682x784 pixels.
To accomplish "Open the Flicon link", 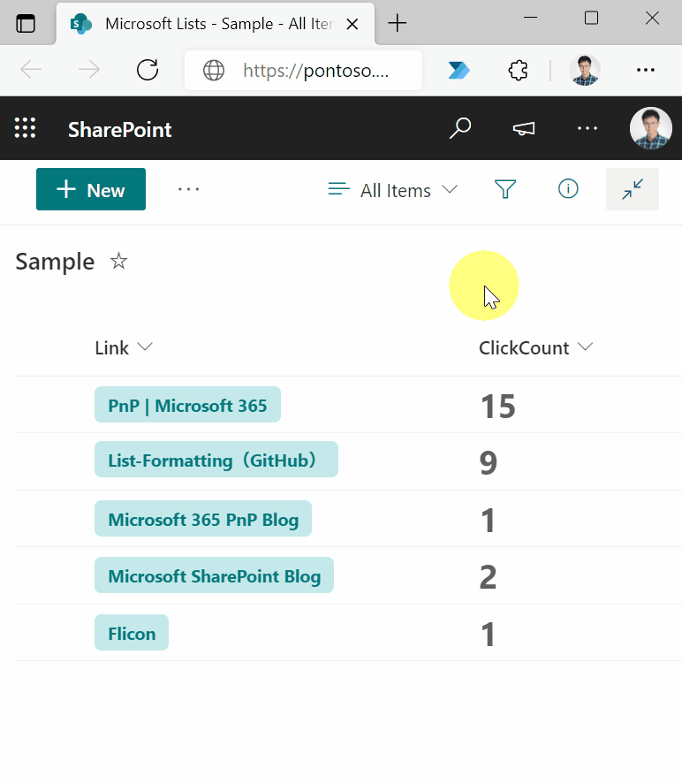I will pyautogui.click(x=132, y=633).
